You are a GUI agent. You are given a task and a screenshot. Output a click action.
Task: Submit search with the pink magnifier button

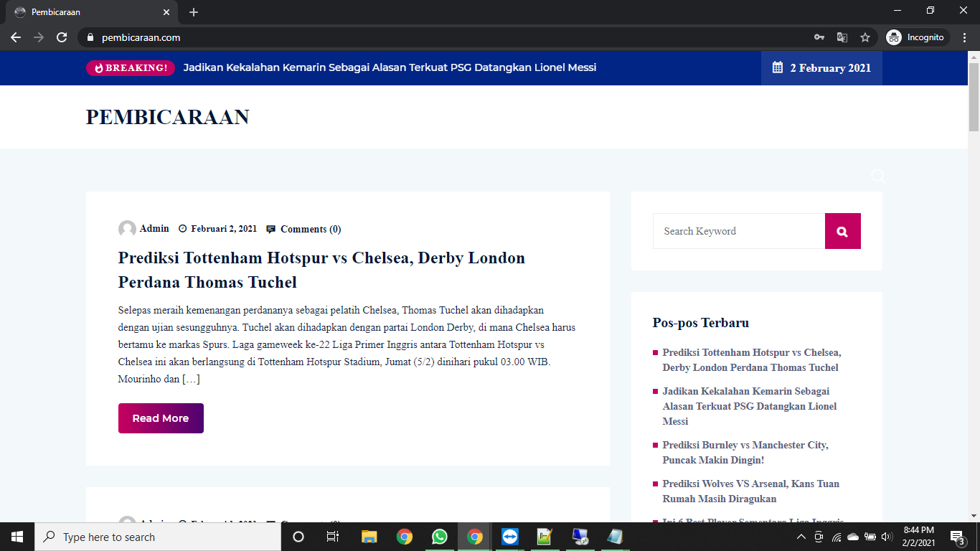pos(843,231)
